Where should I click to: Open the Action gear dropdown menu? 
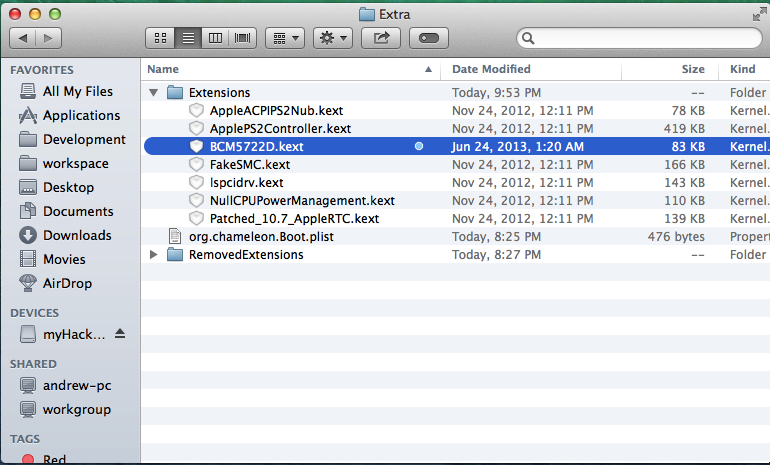coord(332,38)
